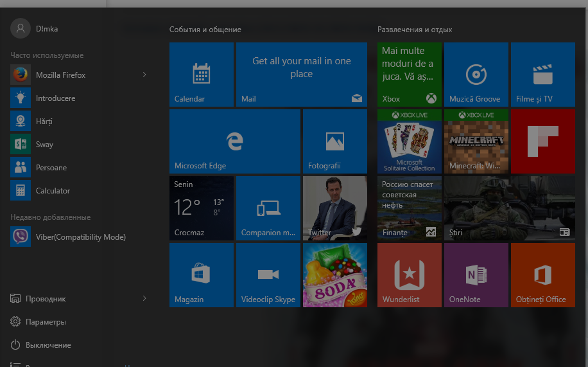Open the Mail tile

[302, 75]
